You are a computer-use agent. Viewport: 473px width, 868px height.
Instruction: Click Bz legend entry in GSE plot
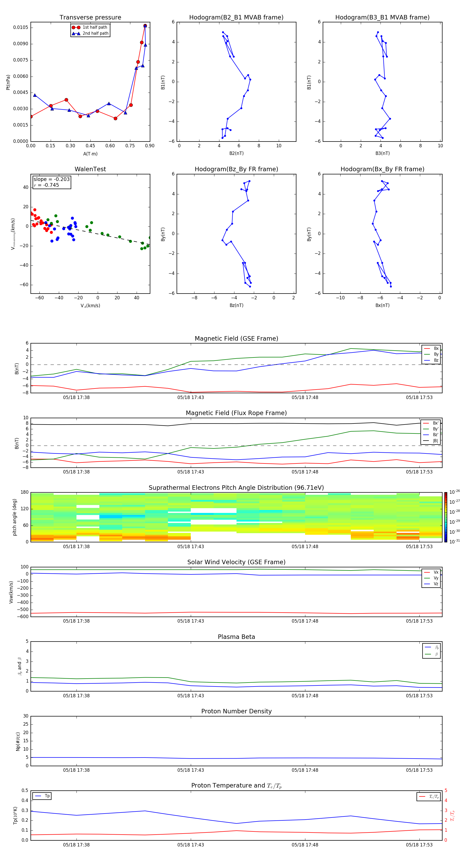(431, 360)
